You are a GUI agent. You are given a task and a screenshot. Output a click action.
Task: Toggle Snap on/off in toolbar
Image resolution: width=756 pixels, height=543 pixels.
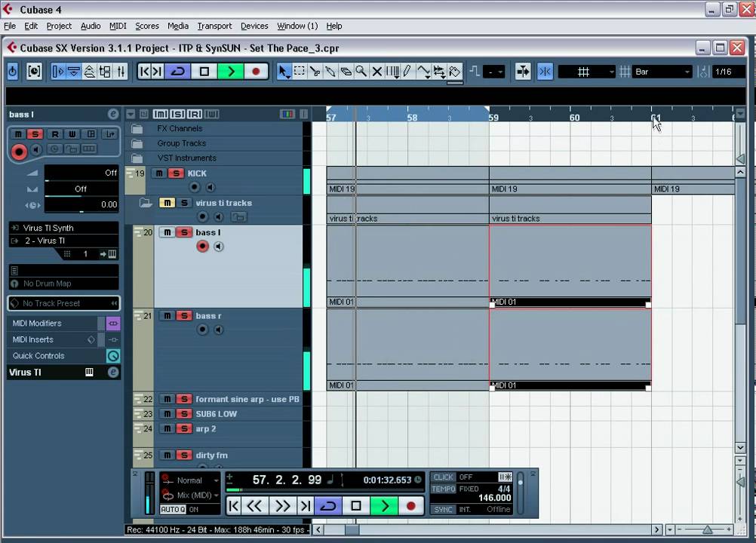pyautogui.click(x=545, y=72)
